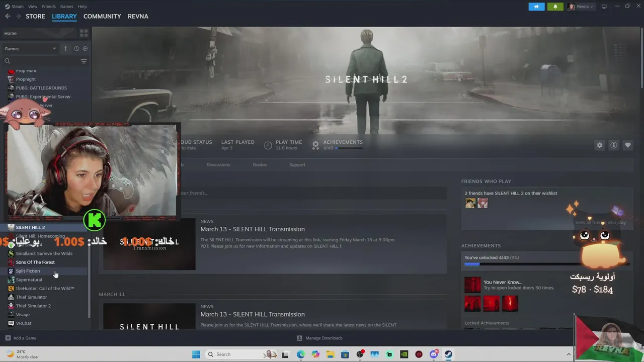Open Discord from the taskbar

[434, 354]
